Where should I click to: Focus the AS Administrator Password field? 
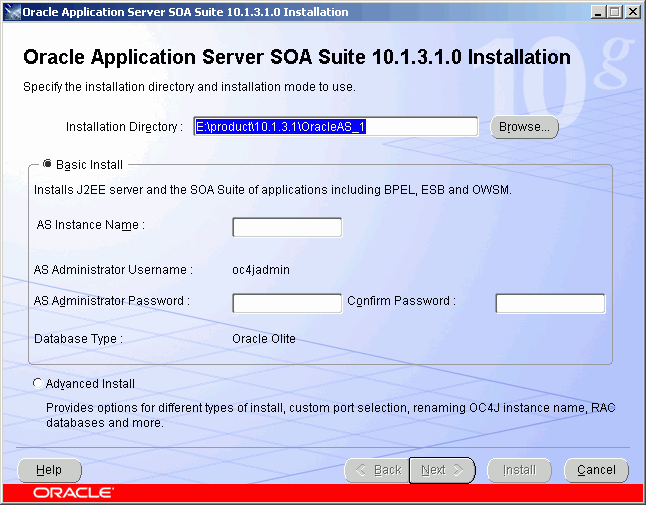tap(287, 303)
